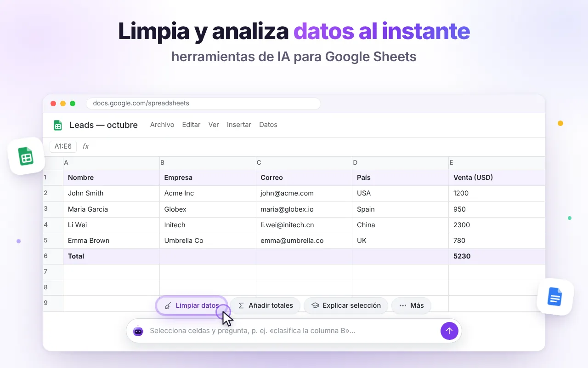
Task: Click the País header cell
Action: 401,178
